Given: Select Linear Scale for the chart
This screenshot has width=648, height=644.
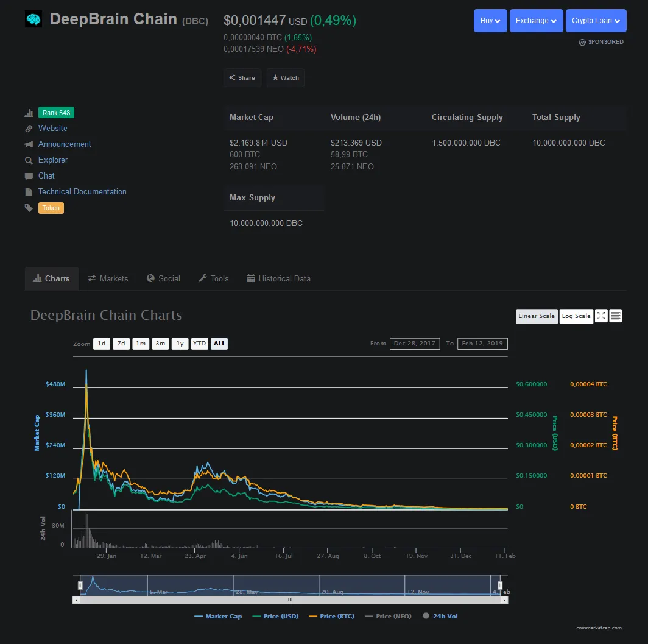Looking at the screenshot, I should [x=537, y=316].
